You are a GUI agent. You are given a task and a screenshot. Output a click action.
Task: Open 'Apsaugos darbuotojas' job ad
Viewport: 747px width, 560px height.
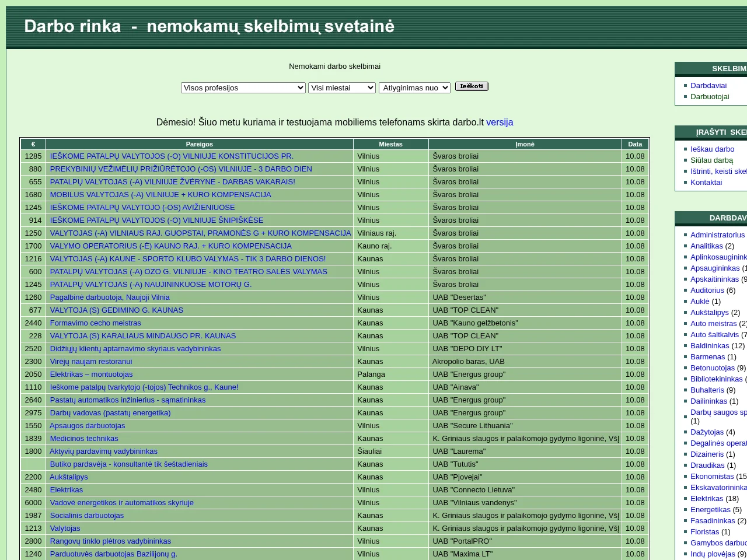coord(88,426)
